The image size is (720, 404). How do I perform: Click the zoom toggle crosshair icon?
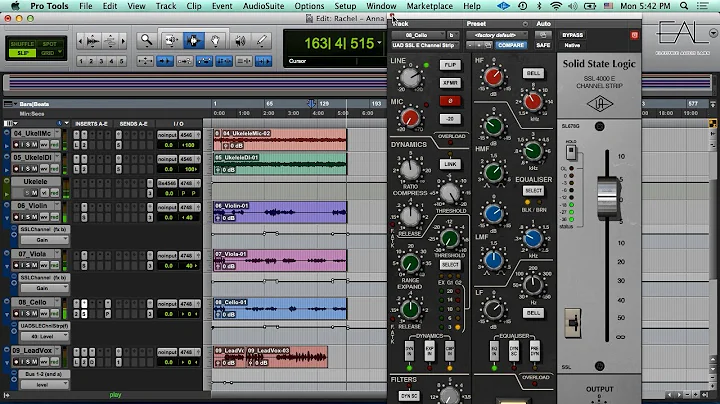point(145,61)
